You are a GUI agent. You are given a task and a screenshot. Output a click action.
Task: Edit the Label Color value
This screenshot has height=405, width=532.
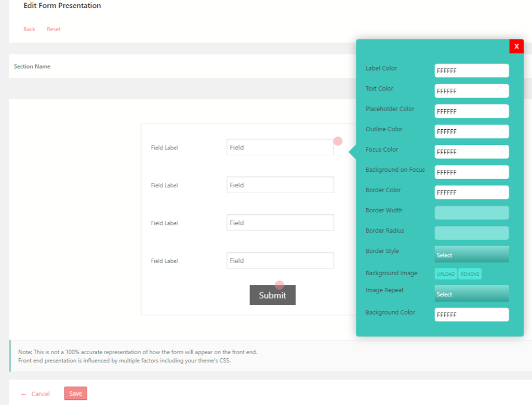pyautogui.click(x=471, y=70)
